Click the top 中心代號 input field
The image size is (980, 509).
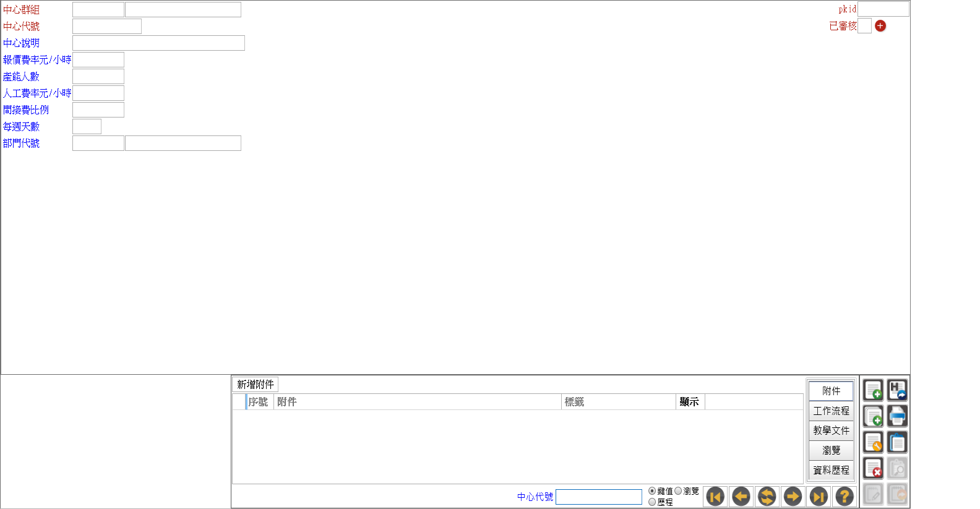coord(107,26)
